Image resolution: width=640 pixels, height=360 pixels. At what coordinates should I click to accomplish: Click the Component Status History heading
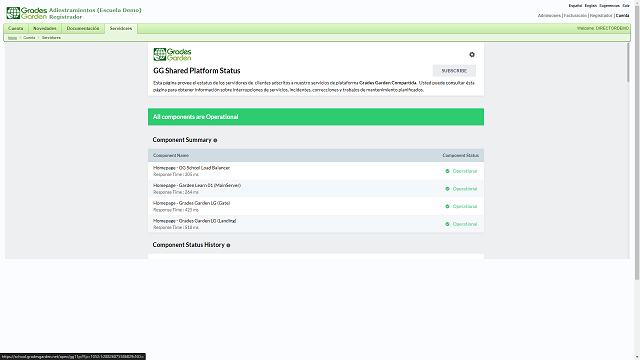189,245
